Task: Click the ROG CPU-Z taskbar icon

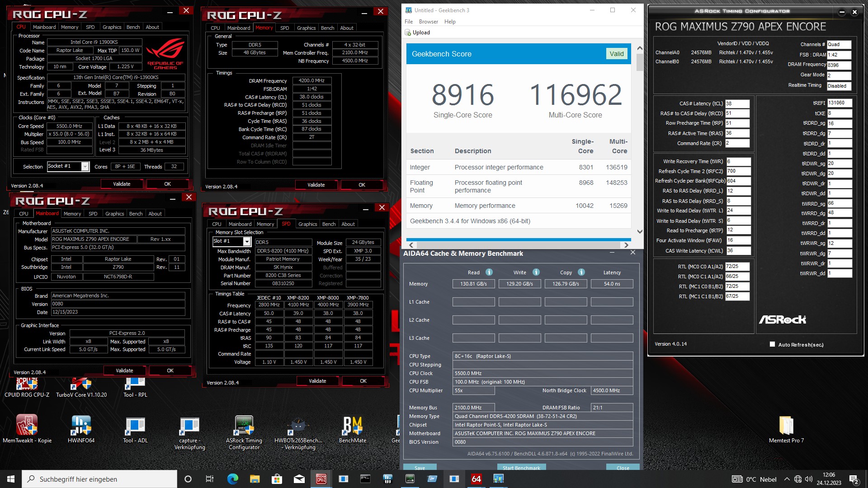Action: pyautogui.click(x=321, y=479)
